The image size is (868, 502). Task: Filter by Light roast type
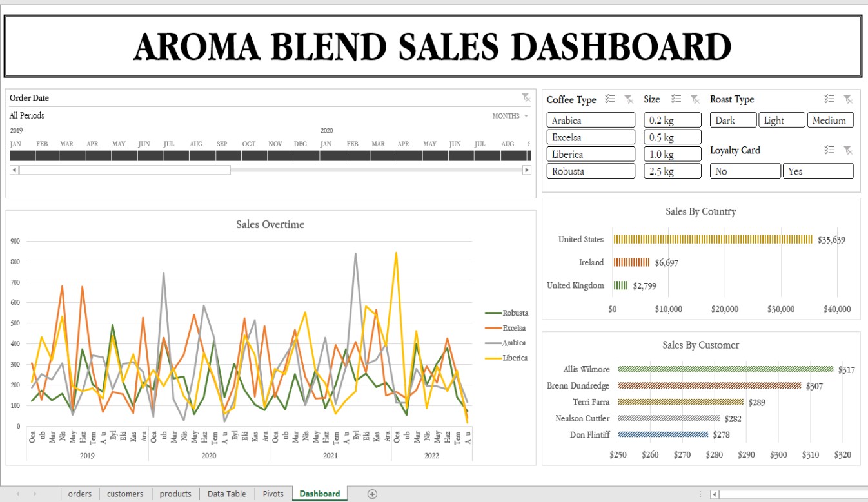coord(782,121)
